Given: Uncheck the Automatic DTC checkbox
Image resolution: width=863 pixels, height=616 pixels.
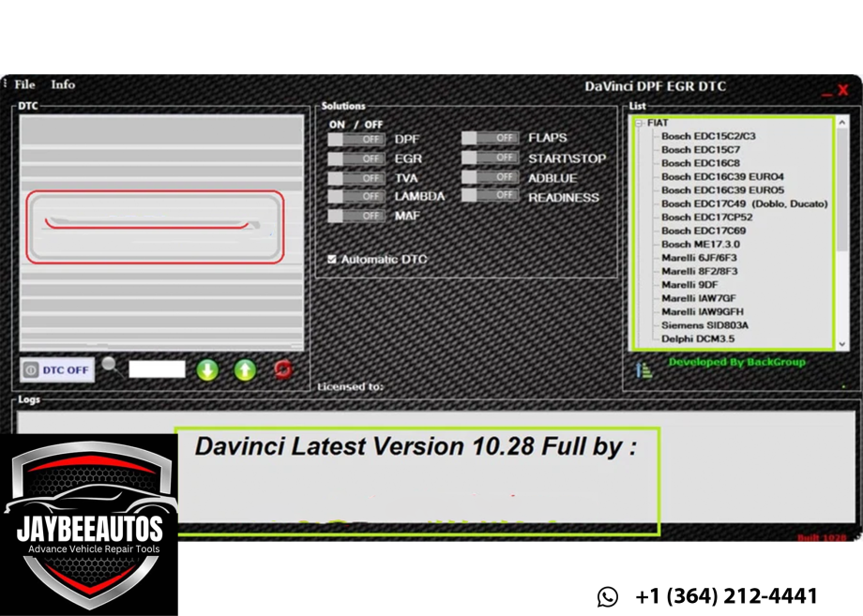Looking at the screenshot, I should [x=332, y=259].
